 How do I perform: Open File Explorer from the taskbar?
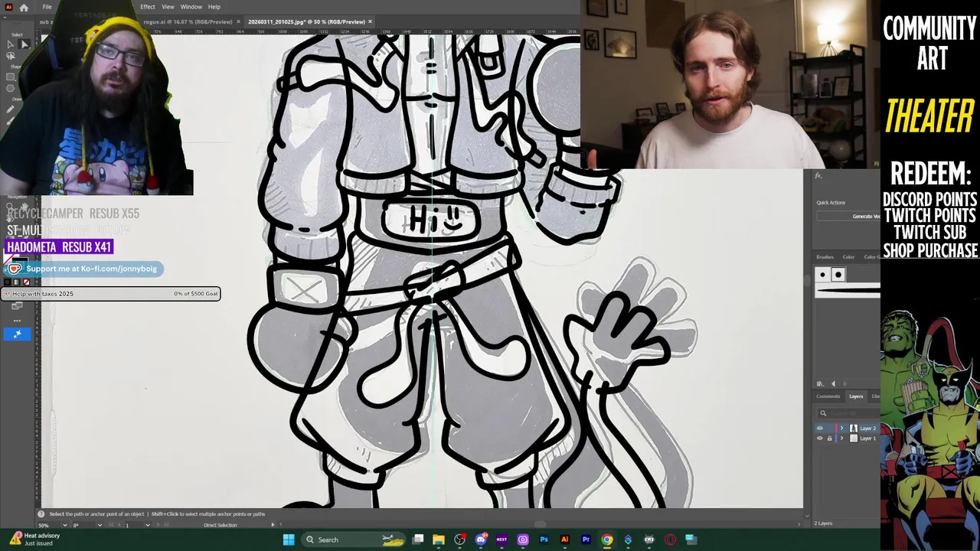(x=439, y=540)
